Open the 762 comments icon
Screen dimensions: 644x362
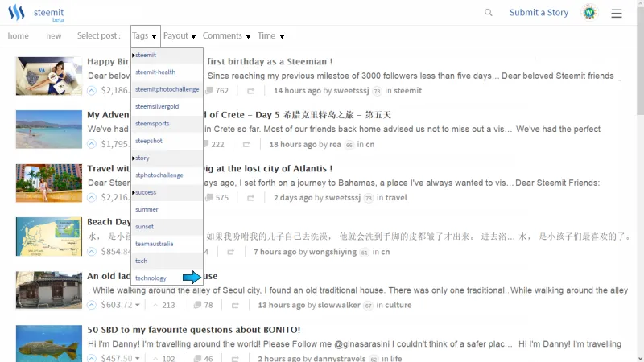pos(209,90)
